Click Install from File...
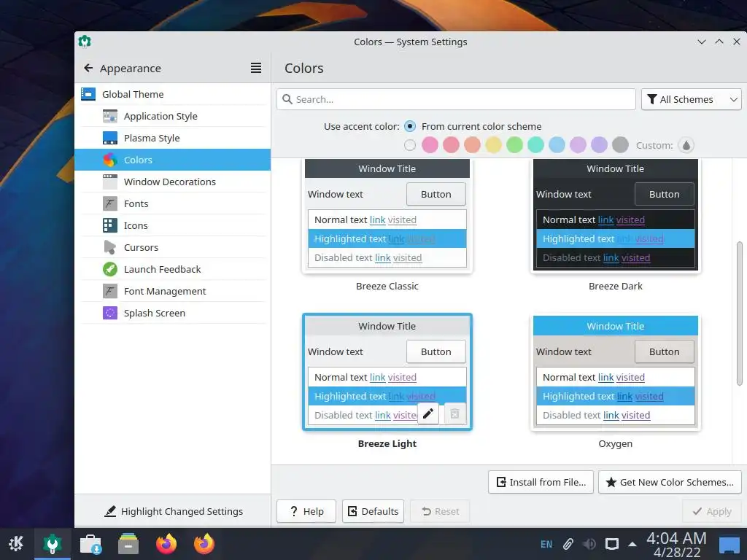Viewport: 747px width, 560px height. point(541,483)
